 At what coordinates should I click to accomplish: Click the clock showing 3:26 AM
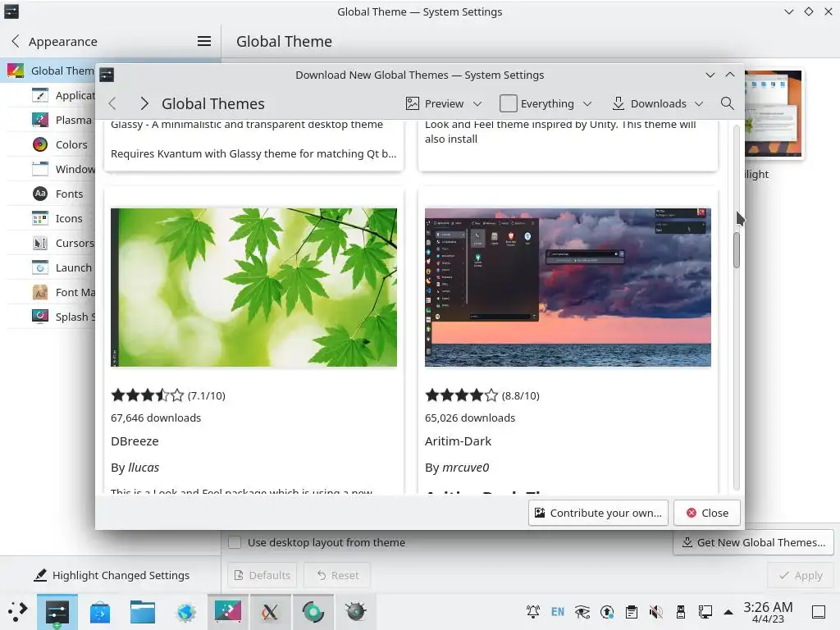point(768,612)
